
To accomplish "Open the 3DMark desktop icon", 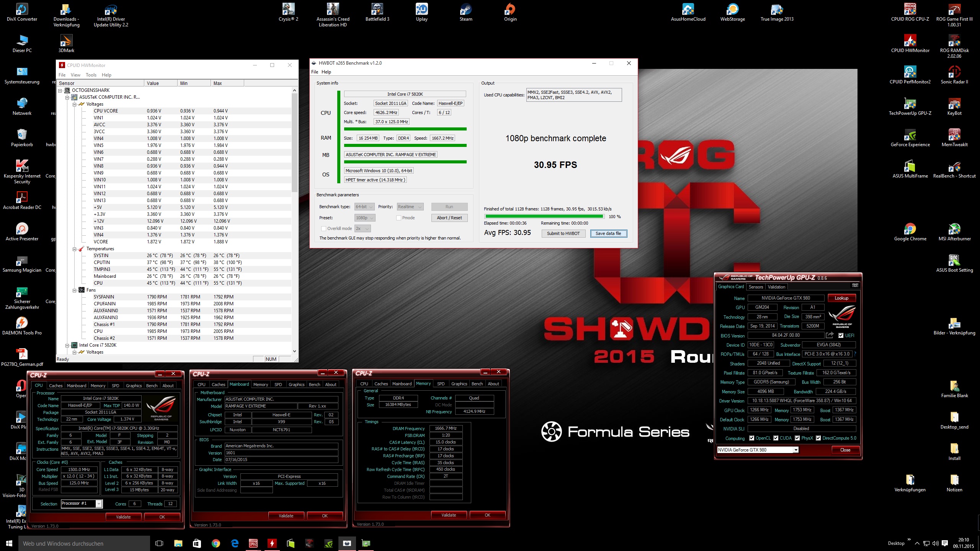I will point(66,43).
